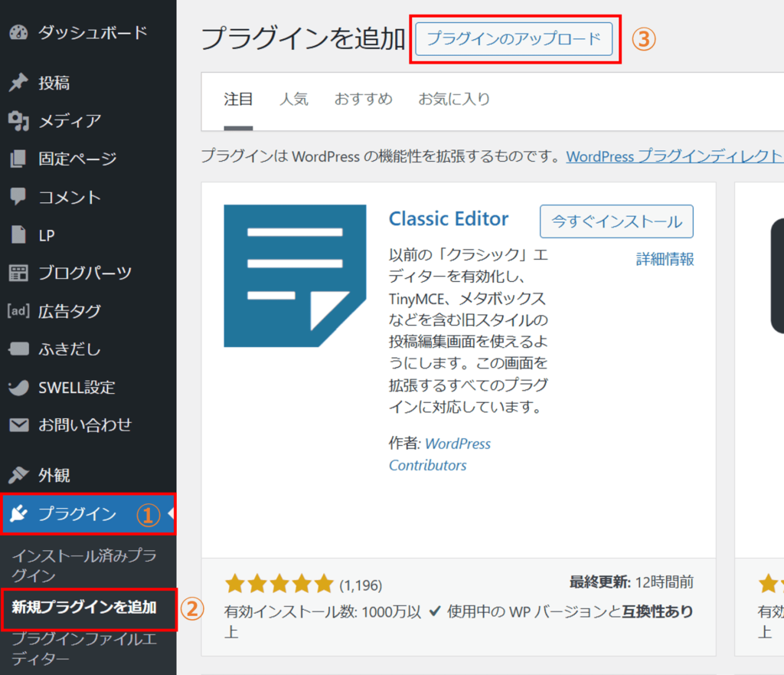Click the ブログパーツ grid icon
This screenshot has height=675, width=784.
(18, 273)
